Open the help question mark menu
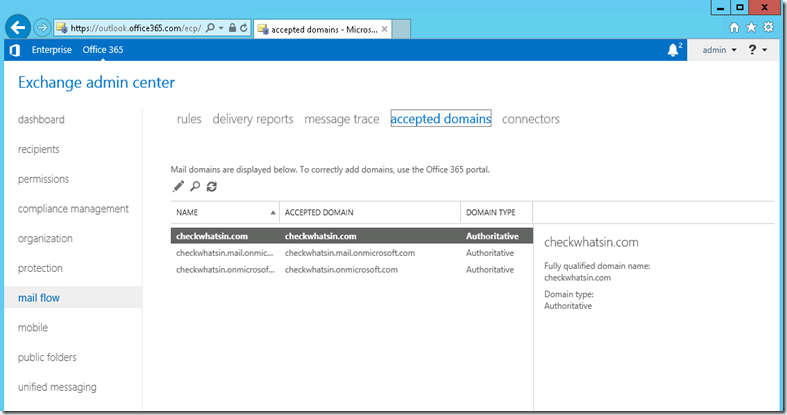787x415 pixels. [x=757, y=50]
